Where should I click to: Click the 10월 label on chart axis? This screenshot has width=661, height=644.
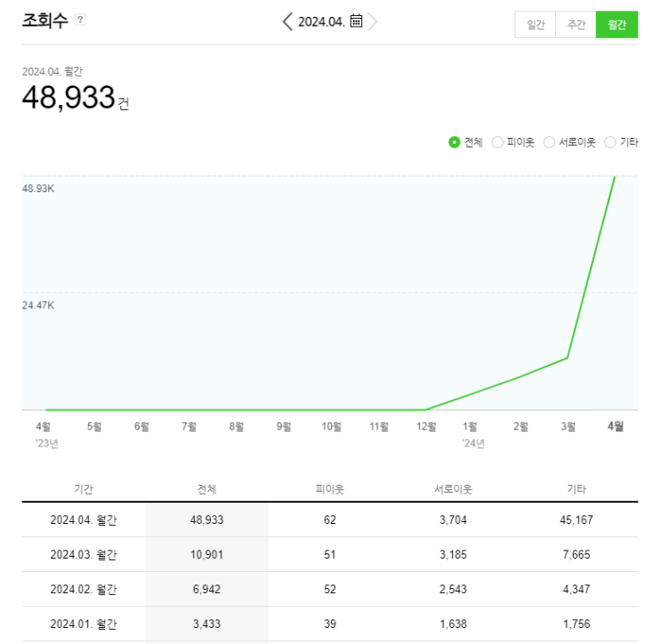pyautogui.click(x=331, y=427)
